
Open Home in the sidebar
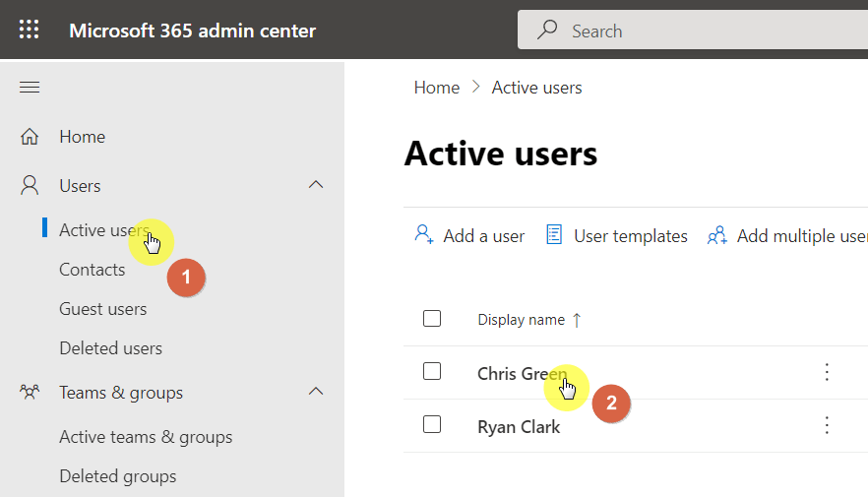point(83,137)
